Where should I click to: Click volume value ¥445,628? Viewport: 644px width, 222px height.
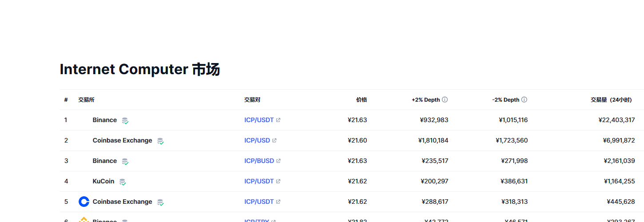(621, 202)
